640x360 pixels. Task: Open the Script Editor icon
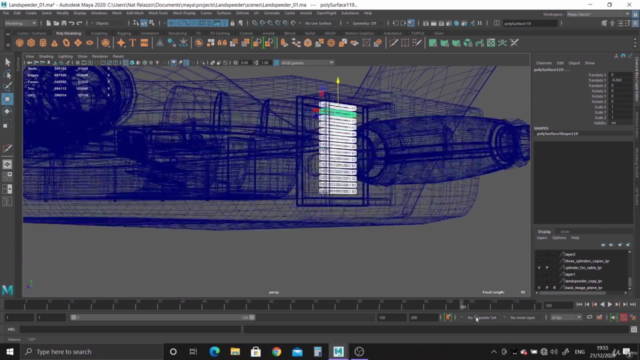(633, 329)
